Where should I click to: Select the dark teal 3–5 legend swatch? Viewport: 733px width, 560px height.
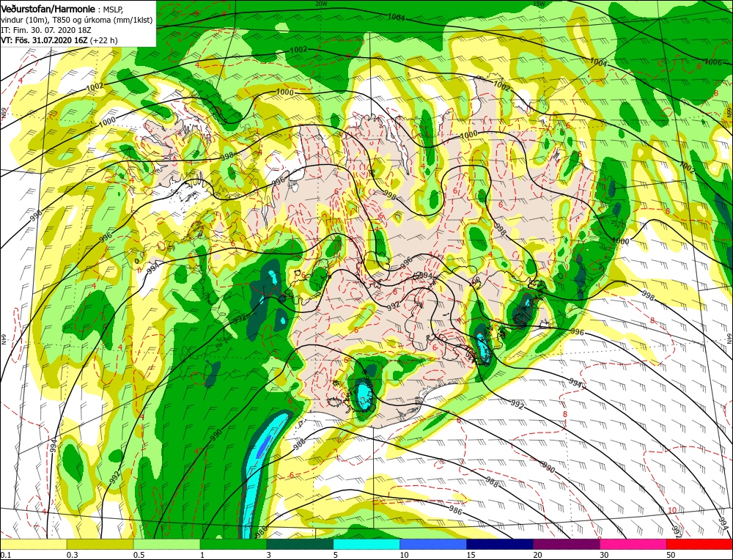point(300,544)
